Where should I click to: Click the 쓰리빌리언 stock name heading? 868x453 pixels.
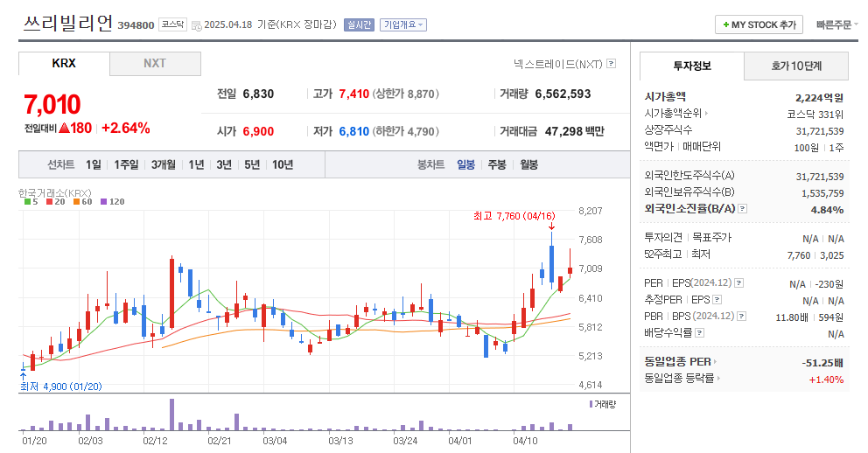coord(68,24)
